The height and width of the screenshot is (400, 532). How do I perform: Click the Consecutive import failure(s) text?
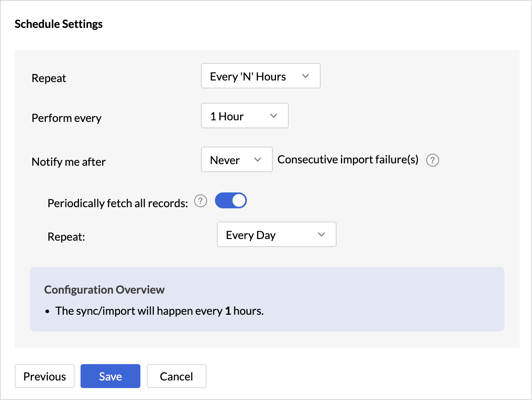click(x=348, y=160)
